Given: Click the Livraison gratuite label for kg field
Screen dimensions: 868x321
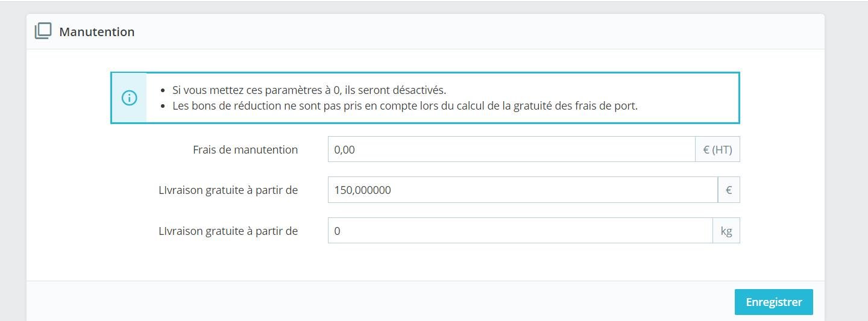Looking at the screenshot, I should (228, 231).
